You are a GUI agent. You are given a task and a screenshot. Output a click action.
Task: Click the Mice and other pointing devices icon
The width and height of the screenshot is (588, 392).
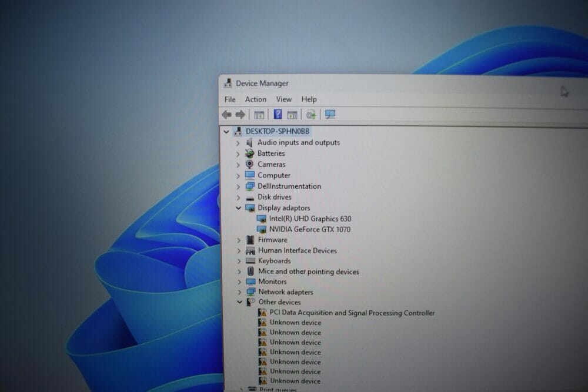(x=250, y=272)
